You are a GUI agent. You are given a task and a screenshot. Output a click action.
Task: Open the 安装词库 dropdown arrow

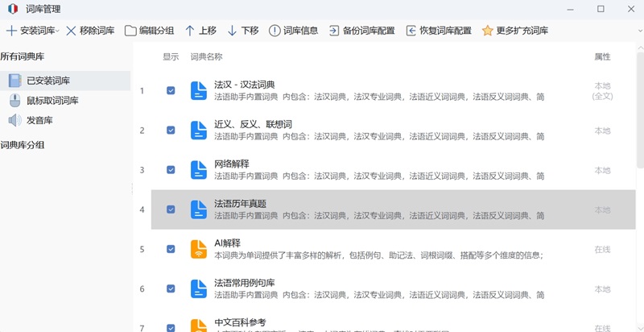point(57,31)
